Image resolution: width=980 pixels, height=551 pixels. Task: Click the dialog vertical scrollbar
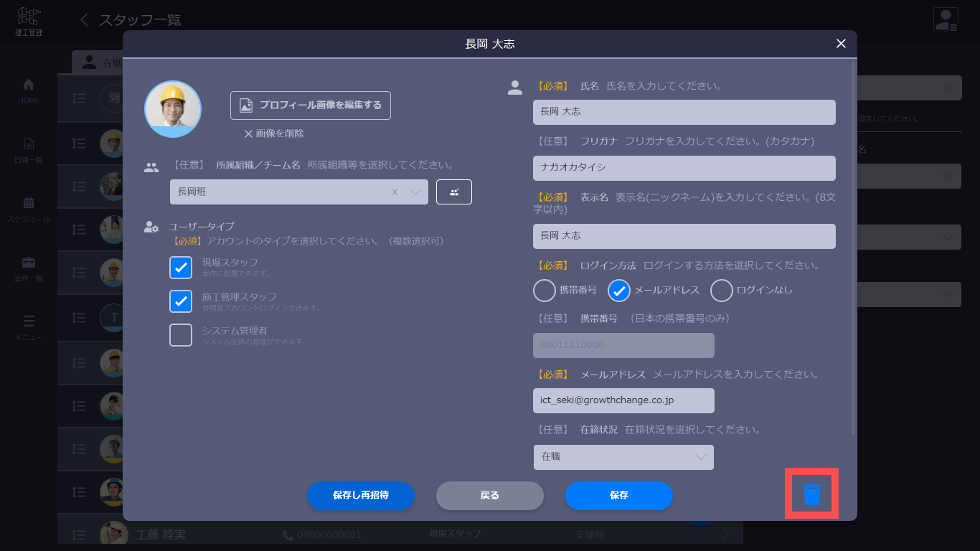click(853, 248)
